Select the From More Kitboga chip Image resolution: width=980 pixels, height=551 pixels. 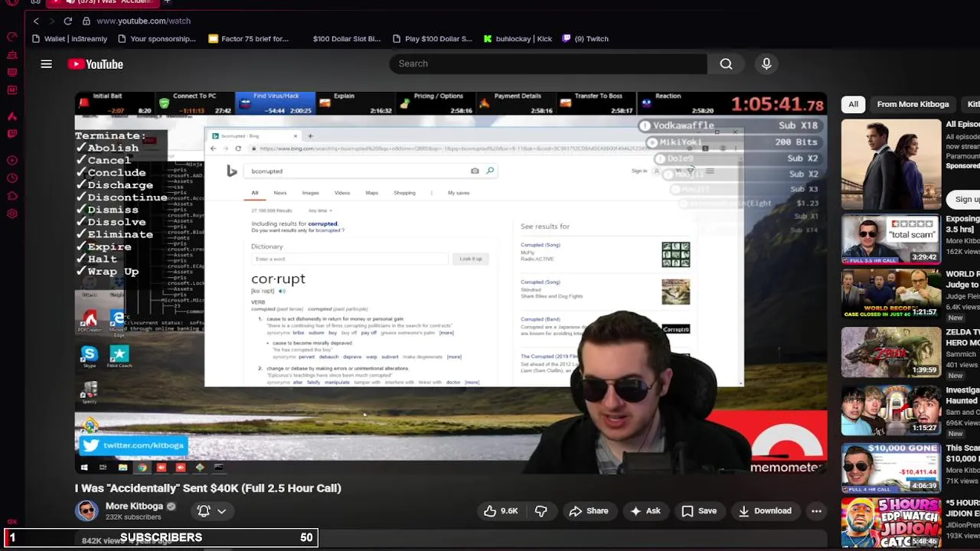pos(913,104)
